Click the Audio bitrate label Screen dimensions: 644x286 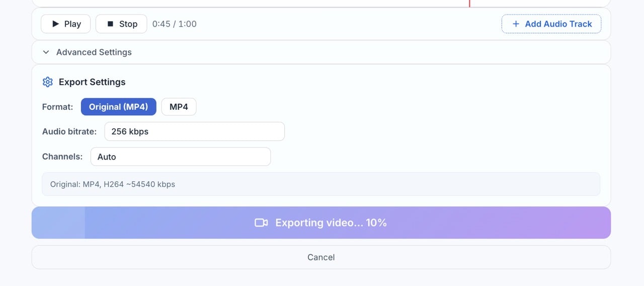[x=69, y=131]
